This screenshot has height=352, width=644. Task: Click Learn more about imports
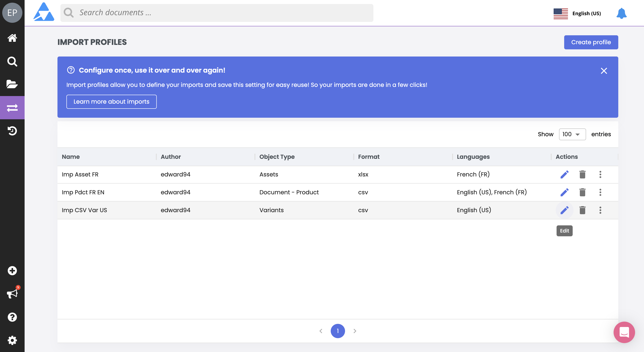(x=111, y=102)
